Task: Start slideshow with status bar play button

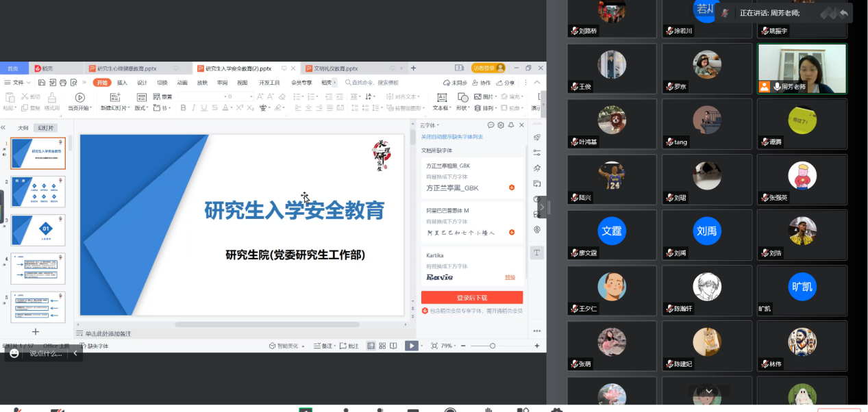Action: tap(411, 346)
